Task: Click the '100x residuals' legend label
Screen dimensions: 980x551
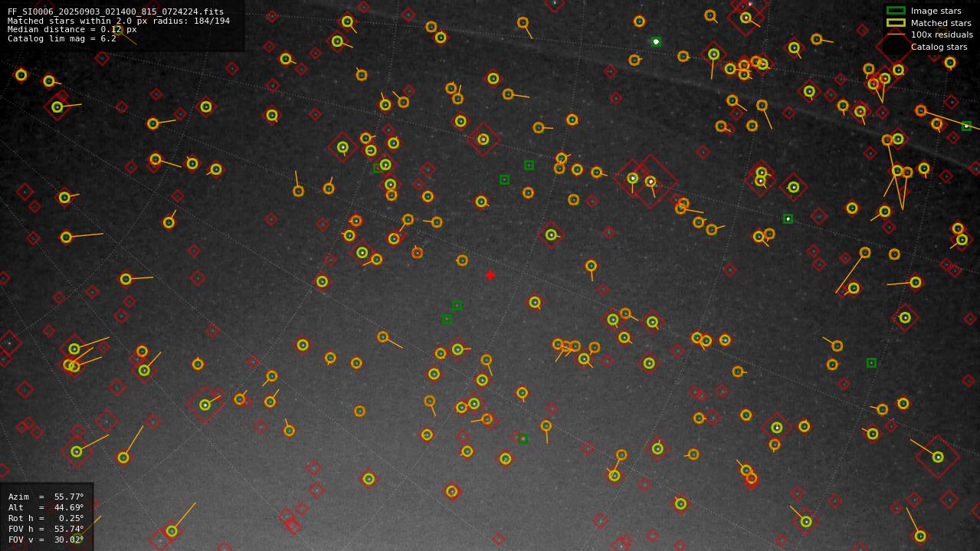Action: point(942,34)
